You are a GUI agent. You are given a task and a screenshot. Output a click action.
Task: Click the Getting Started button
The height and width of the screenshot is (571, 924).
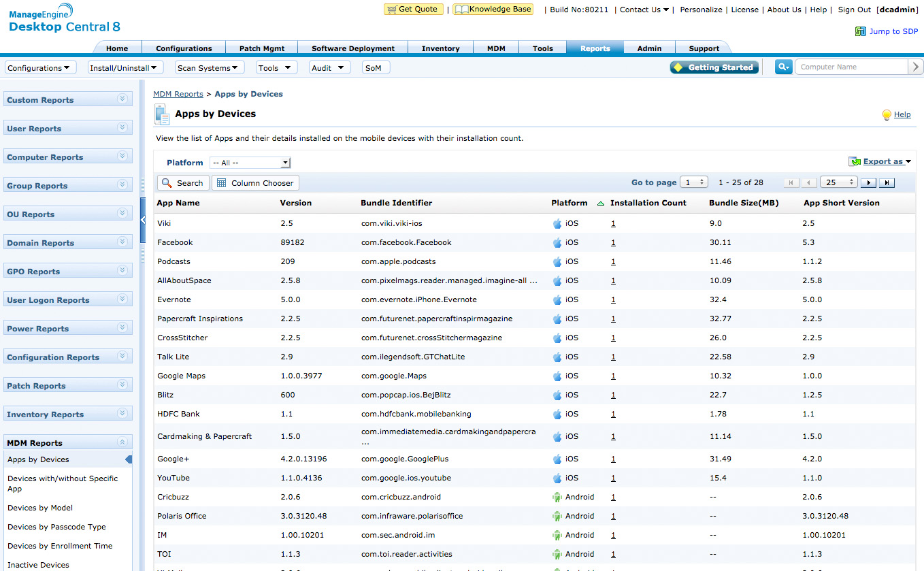coord(714,67)
